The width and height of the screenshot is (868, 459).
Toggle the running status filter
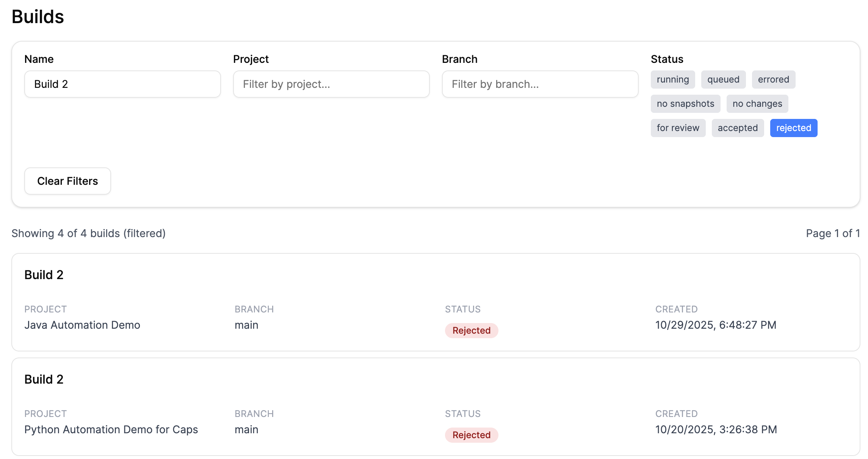(x=672, y=80)
